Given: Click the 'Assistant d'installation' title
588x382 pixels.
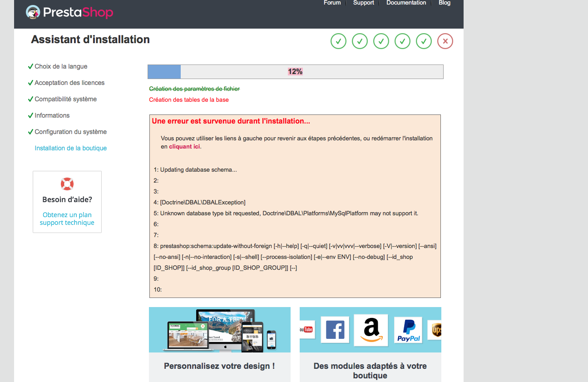Looking at the screenshot, I should coord(90,40).
